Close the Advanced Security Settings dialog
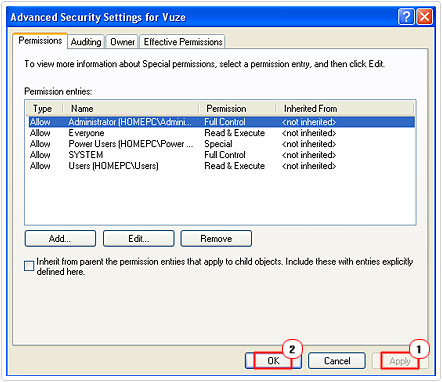The image size is (442, 382). 424,17
